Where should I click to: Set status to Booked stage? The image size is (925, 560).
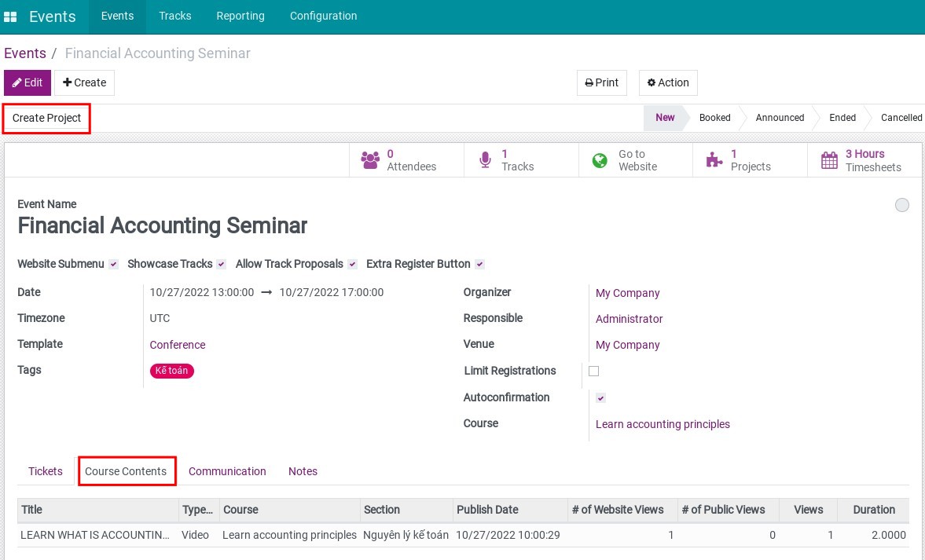(714, 118)
